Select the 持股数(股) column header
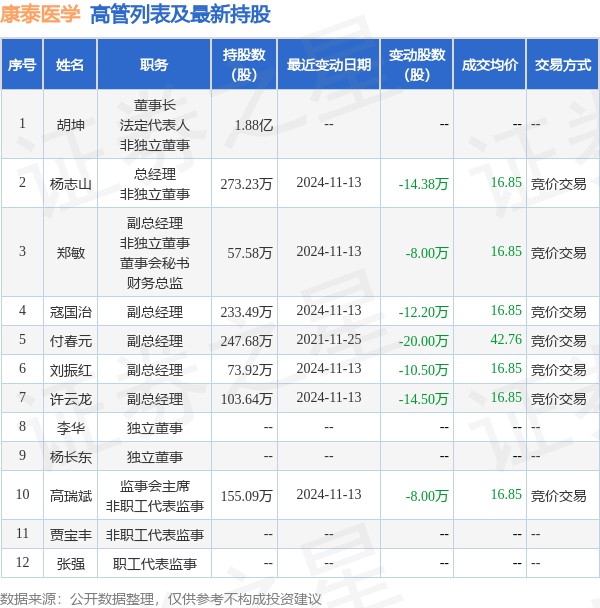This screenshot has width=600, height=608. click(x=244, y=65)
